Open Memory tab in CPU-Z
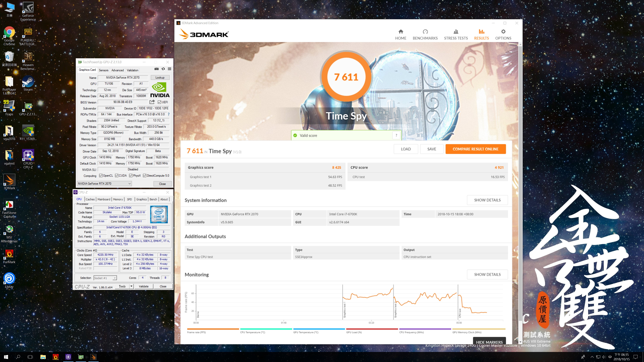Viewport: 644px width, 362px height. coord(118,199)
